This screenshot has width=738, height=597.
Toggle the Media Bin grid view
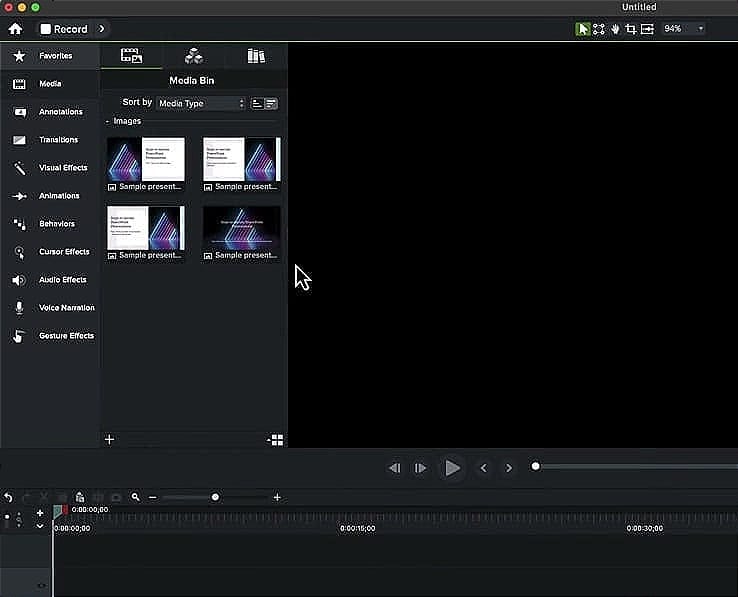275,440
